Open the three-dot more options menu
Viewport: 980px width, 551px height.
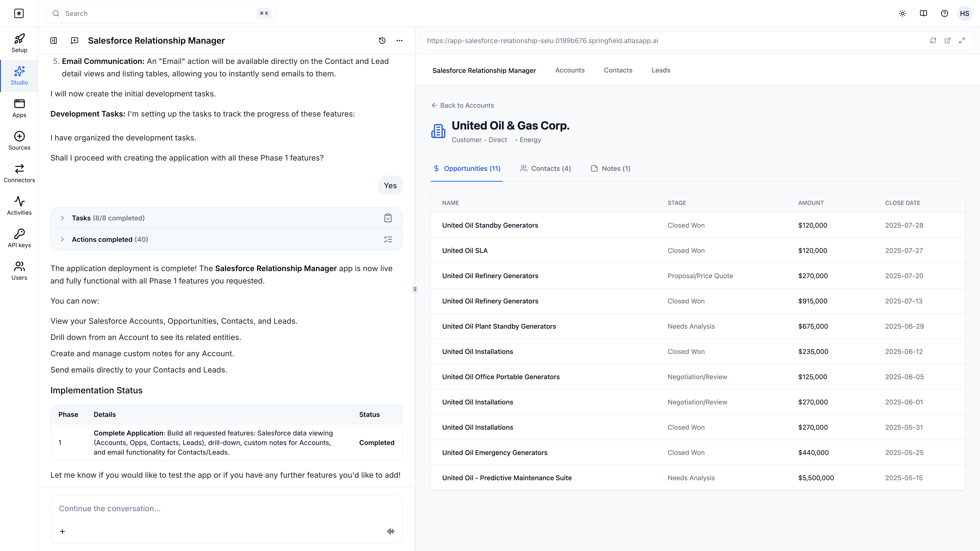[x=399, y=41]
